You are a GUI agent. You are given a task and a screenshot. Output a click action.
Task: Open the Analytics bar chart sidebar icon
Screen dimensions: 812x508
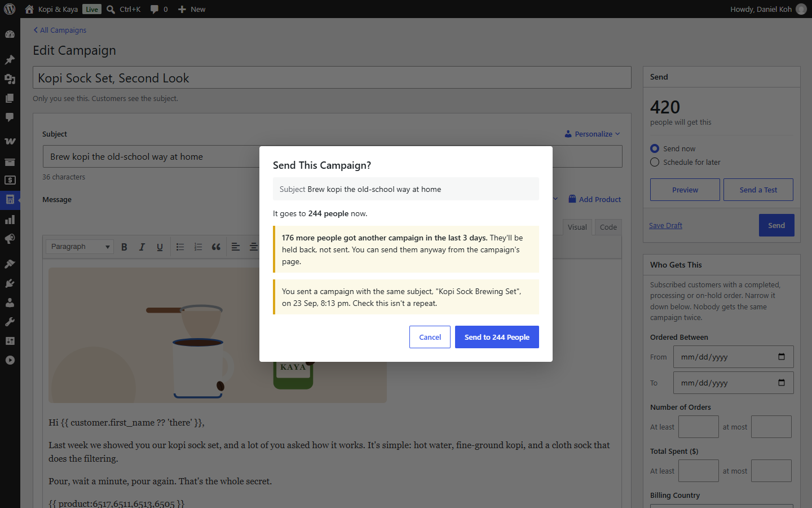coord(10,220)
